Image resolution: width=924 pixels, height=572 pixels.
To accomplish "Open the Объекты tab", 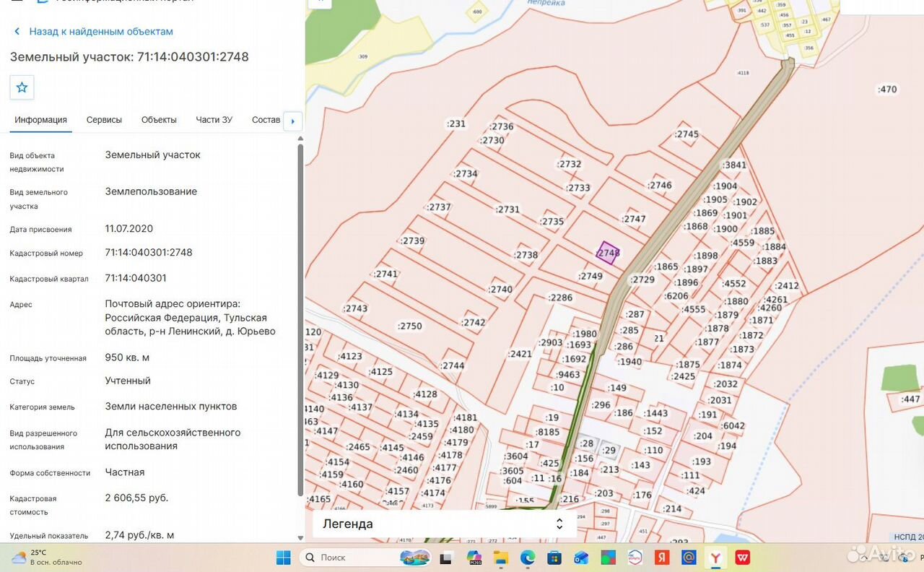I will click(159, 120).
